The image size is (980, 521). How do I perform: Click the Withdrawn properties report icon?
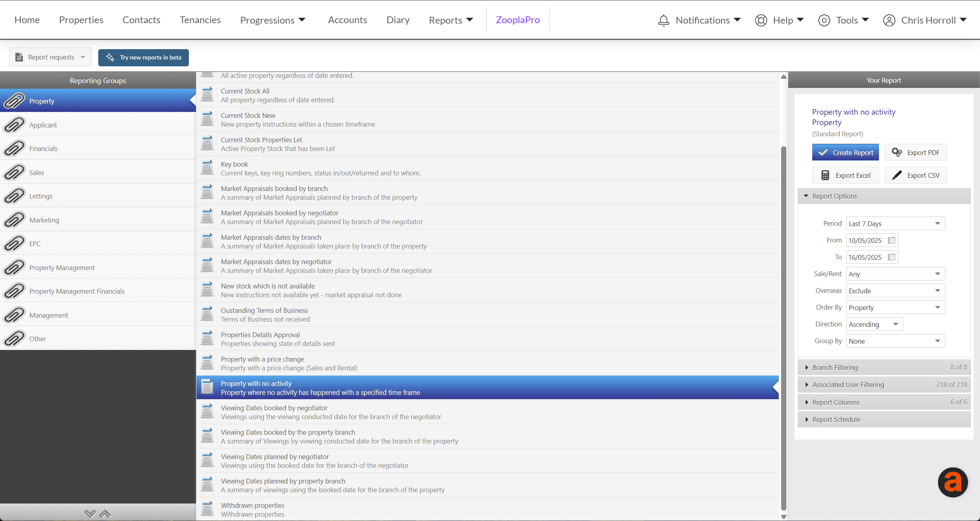[207, 509]
